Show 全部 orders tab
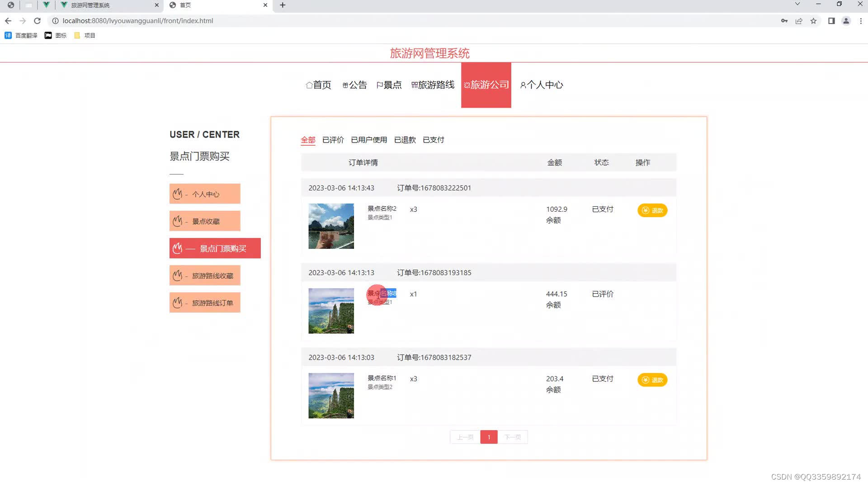 tap(308, 140)
